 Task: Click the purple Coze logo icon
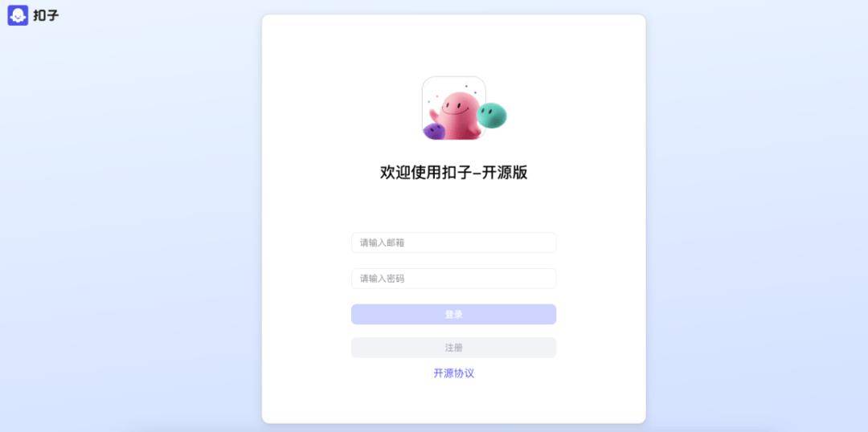18,15
